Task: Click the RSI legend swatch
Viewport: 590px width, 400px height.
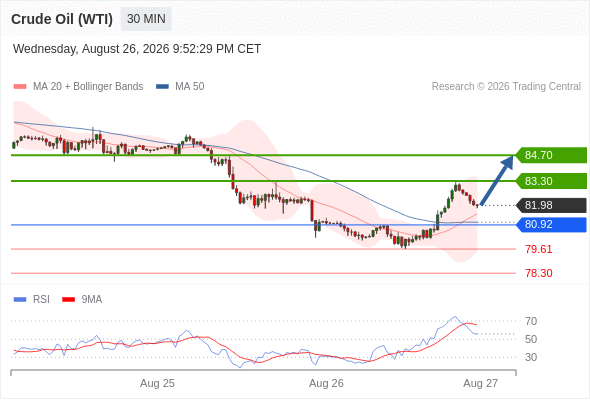Action: pos(20,300)
